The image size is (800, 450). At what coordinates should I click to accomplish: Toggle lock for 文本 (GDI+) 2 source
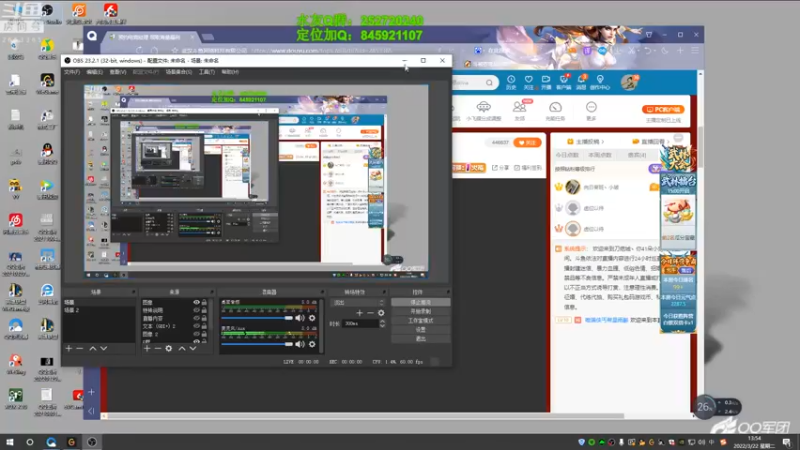(204, 326)
